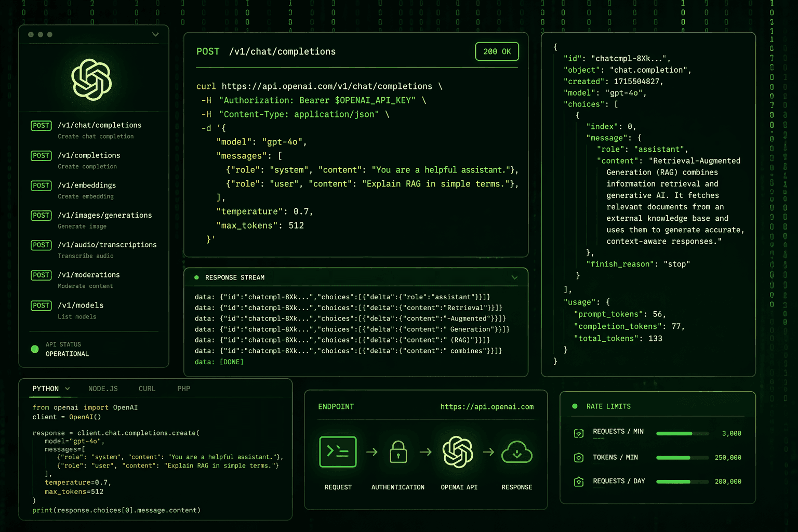
Task: Click the client = OpenAI() code line
Action: 66,417
